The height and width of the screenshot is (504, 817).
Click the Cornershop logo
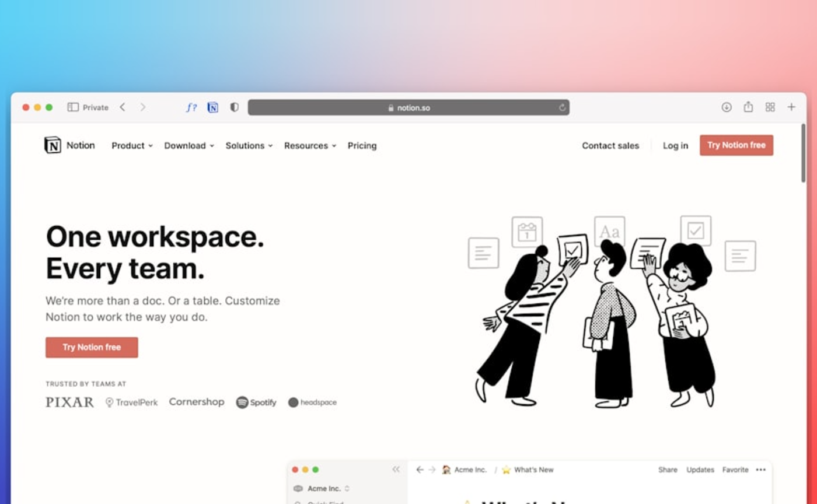(x=197, y=402)
